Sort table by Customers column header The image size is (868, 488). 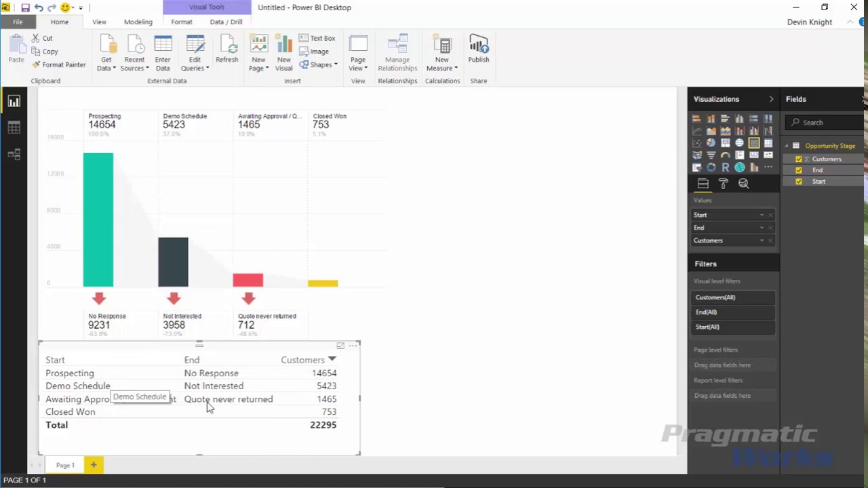[303, 360]
